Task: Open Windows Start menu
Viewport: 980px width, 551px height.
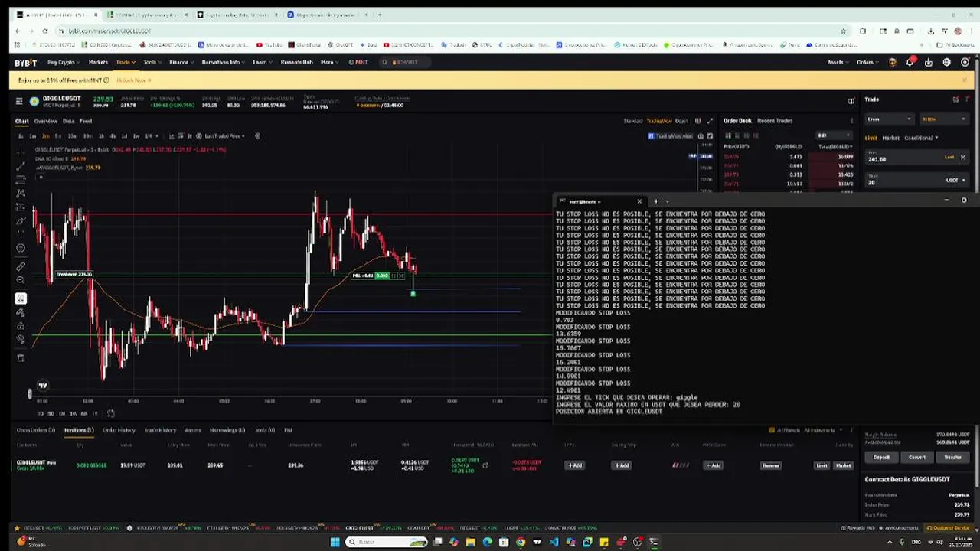Action: [x=335, y=542]
